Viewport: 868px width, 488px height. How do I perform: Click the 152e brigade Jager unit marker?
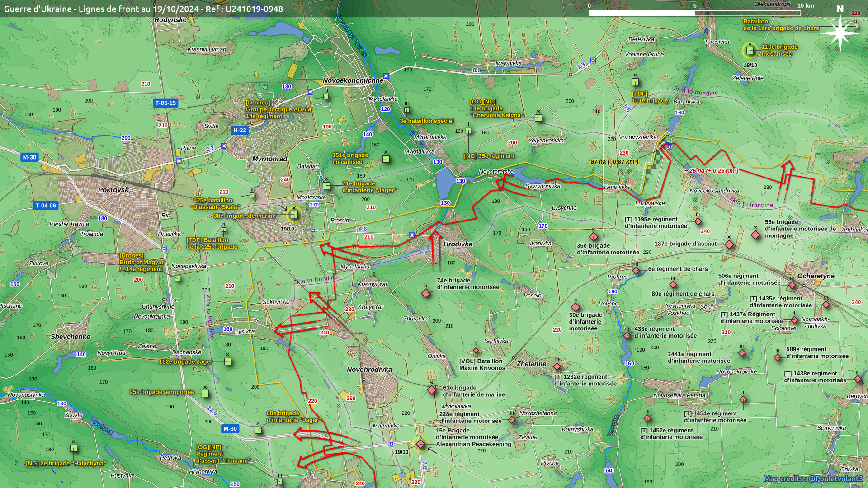(228, 361)
